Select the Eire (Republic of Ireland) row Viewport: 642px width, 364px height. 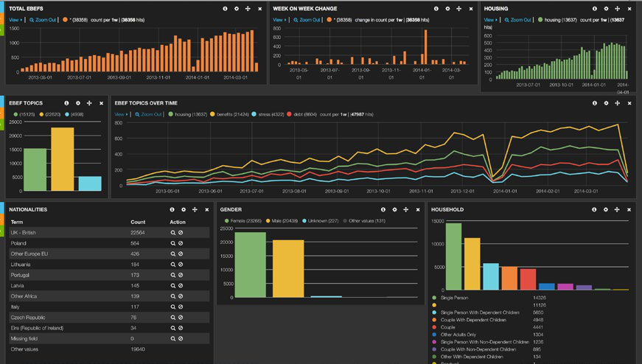point(109,328)
